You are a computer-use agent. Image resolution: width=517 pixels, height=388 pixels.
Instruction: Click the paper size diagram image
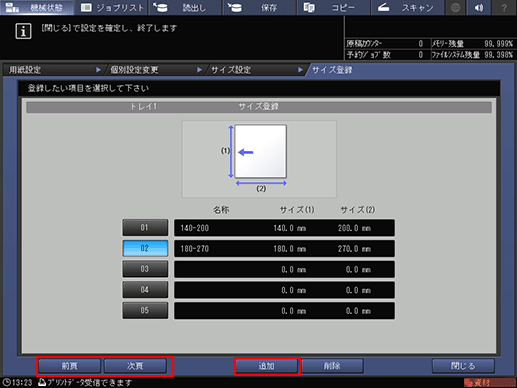click(259, 159)
